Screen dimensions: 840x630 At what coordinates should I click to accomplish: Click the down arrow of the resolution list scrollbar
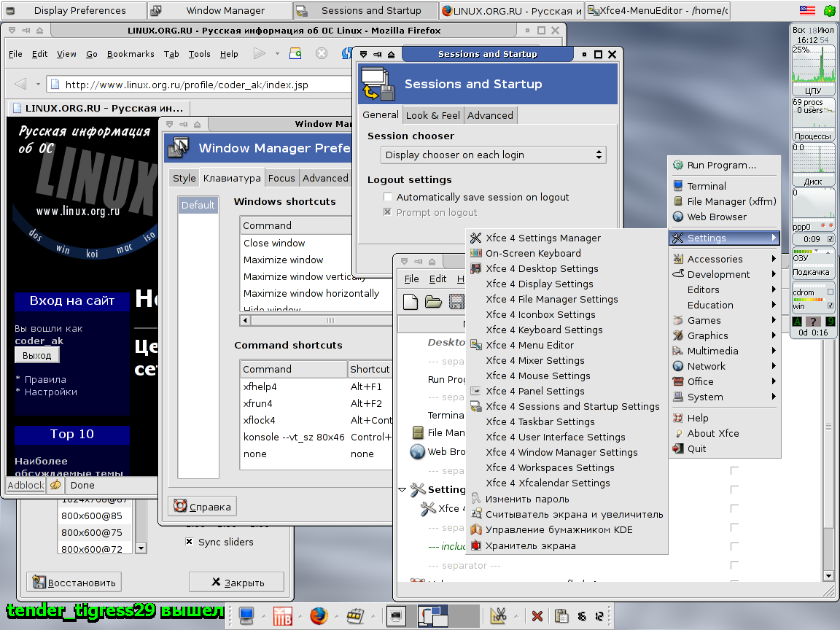coord(141,548)
